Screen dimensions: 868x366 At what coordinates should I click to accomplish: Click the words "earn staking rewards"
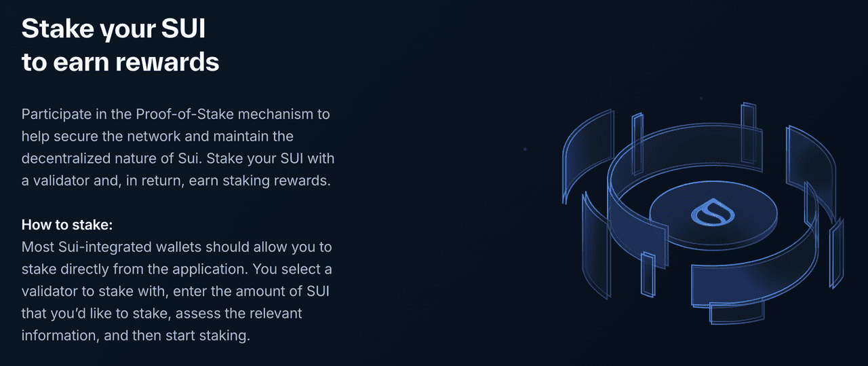click(260, 181)
